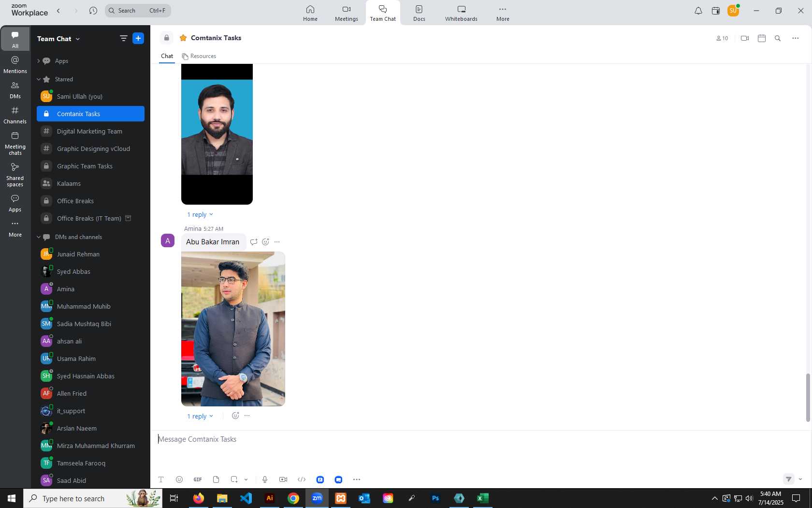Search within Comtanix Tasks chat
Screen dimensions: 812x508
pyautogui.click(x=778, y=38)
